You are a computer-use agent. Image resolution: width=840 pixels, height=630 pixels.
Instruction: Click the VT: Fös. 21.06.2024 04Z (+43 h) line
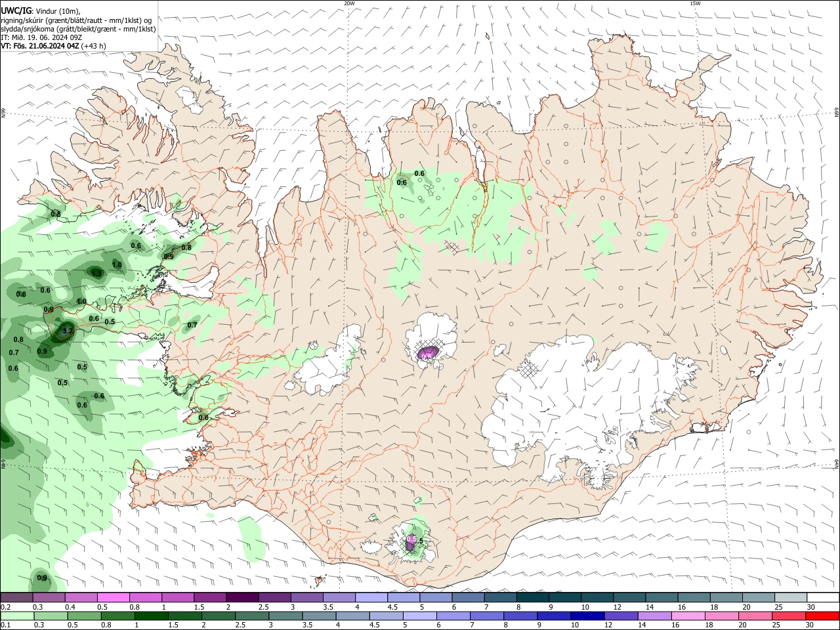[53, 46]
